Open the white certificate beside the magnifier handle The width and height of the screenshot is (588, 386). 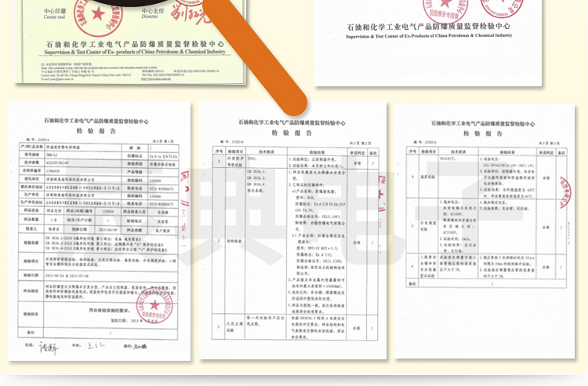428,43
